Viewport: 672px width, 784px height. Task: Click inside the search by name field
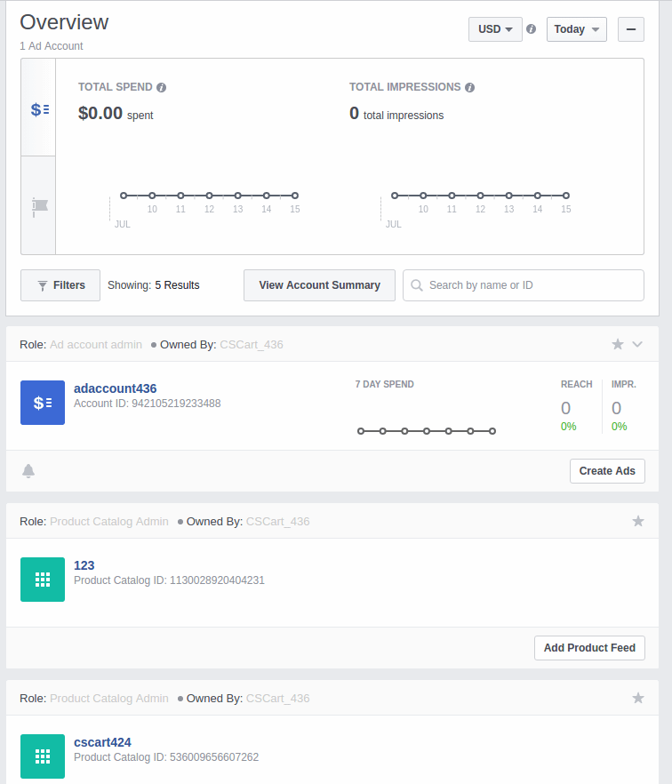click(x=523, y=285)
